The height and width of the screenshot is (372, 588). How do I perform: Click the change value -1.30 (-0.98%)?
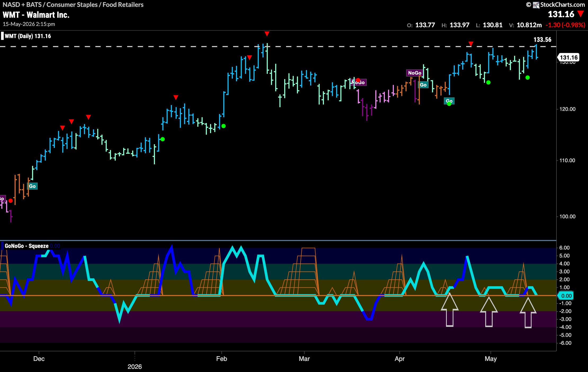(x=565, y=25)
